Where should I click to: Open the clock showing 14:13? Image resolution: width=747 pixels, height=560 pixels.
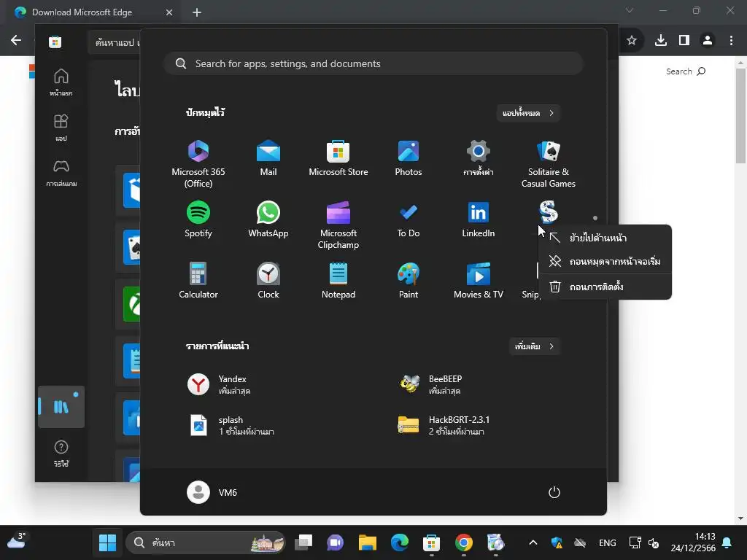coord(693,542)
